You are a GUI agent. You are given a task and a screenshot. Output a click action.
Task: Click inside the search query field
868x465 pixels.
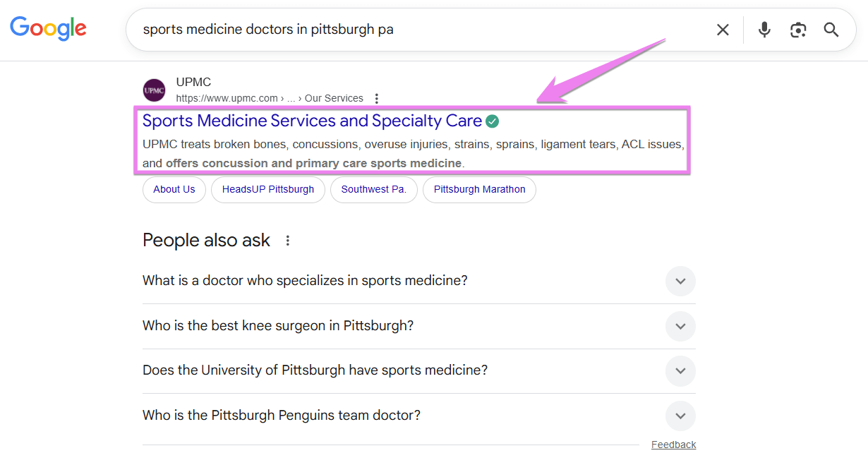click(353, 30)
